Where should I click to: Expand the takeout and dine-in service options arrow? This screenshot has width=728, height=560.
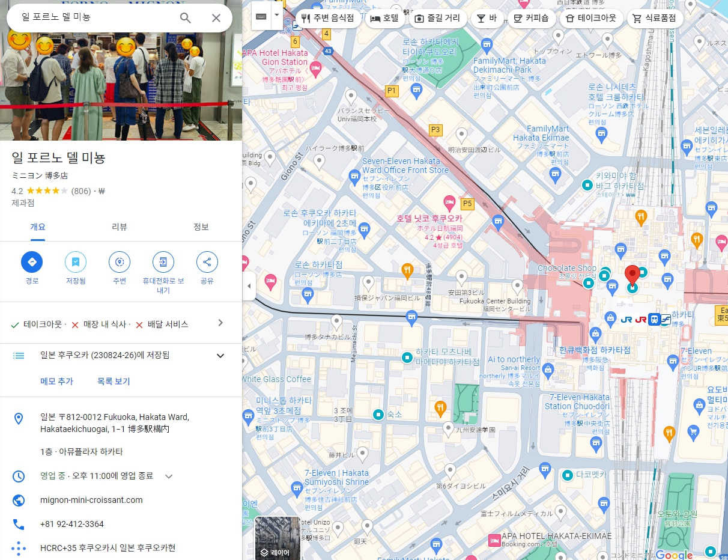pyautogui.click(x=220, y=323)
